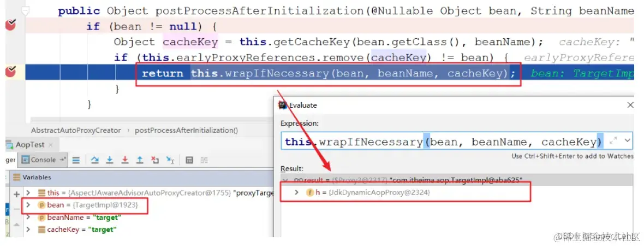Close the Evaluate dialog

coord(630,106)
